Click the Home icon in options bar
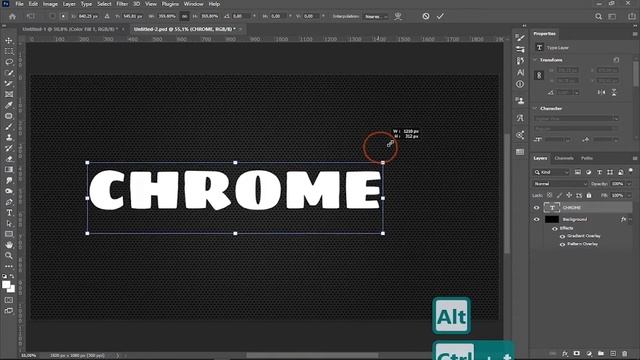640x360 pixels. point(12,16)
